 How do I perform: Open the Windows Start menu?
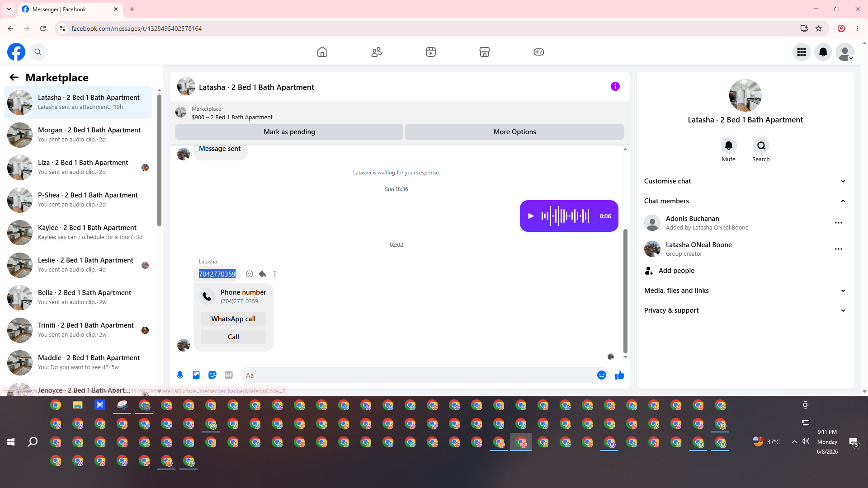click(11, 442)
